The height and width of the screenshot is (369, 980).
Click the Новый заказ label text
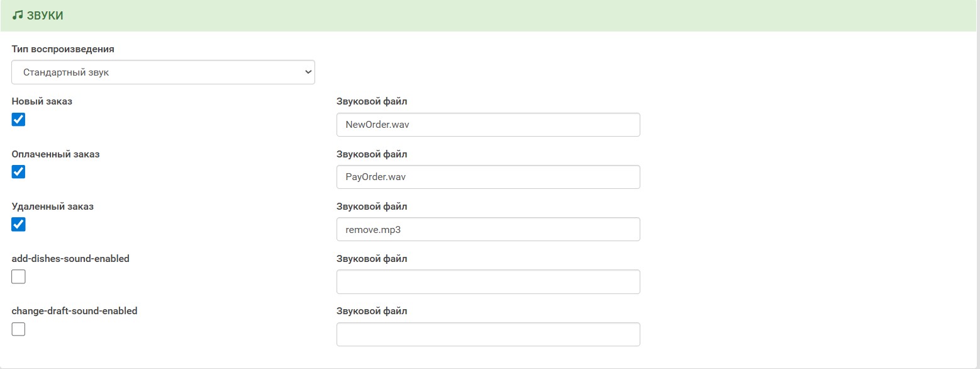pyautogui.click(x=42, y=101)
